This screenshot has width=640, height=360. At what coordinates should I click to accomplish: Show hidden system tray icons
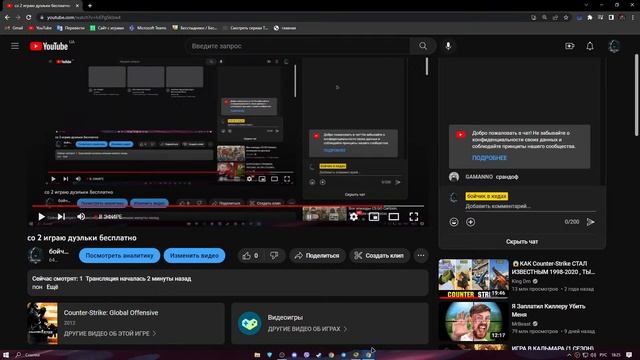[x=569, y=355]
